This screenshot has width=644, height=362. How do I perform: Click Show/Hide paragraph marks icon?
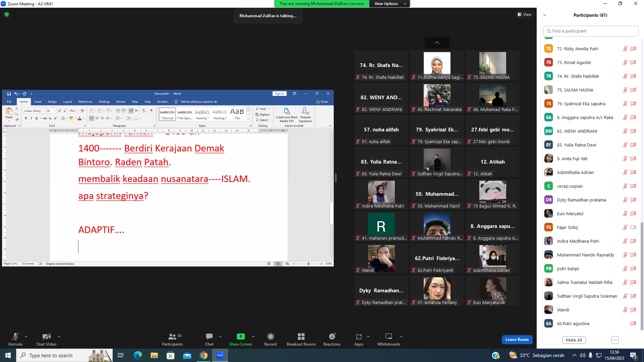click(151, 111)
